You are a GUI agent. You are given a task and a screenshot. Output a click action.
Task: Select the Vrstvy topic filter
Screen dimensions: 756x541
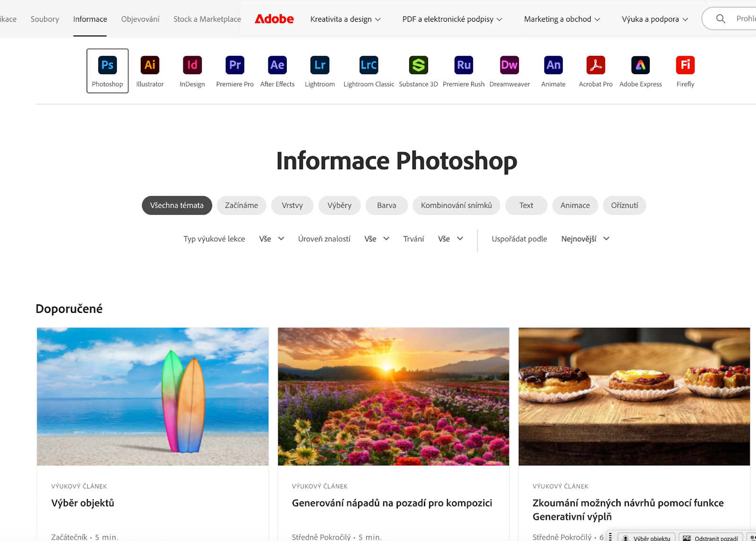click(x=292, y=206)
